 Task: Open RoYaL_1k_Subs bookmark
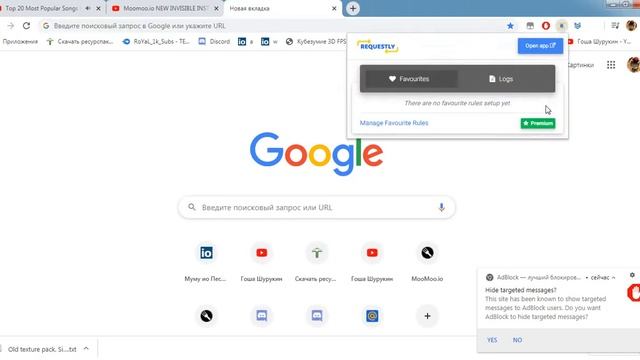click(156, 42)
